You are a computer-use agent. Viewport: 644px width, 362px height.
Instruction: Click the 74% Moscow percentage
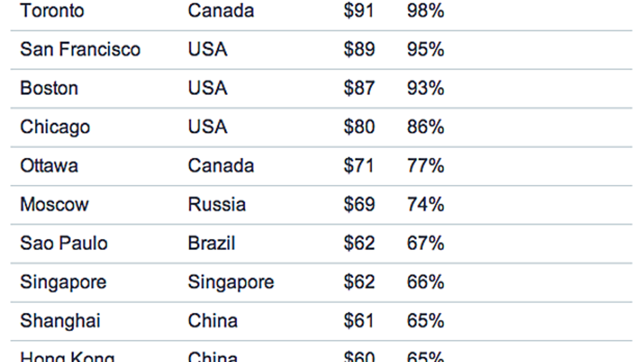(426, 204)
